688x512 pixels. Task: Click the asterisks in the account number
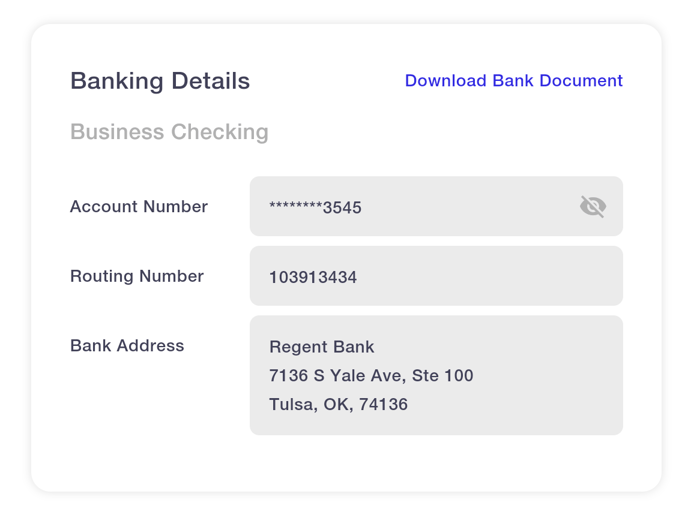pyautogui.click(x=296, y=205)
